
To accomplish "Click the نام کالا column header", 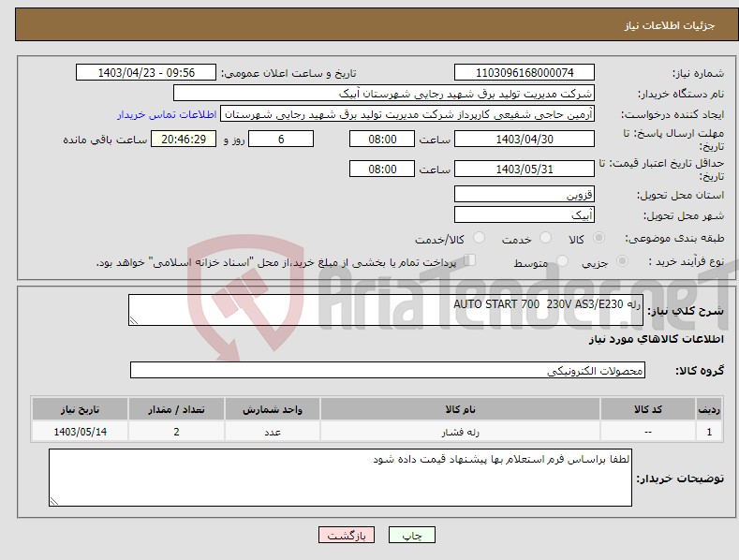I will [460, 409].
